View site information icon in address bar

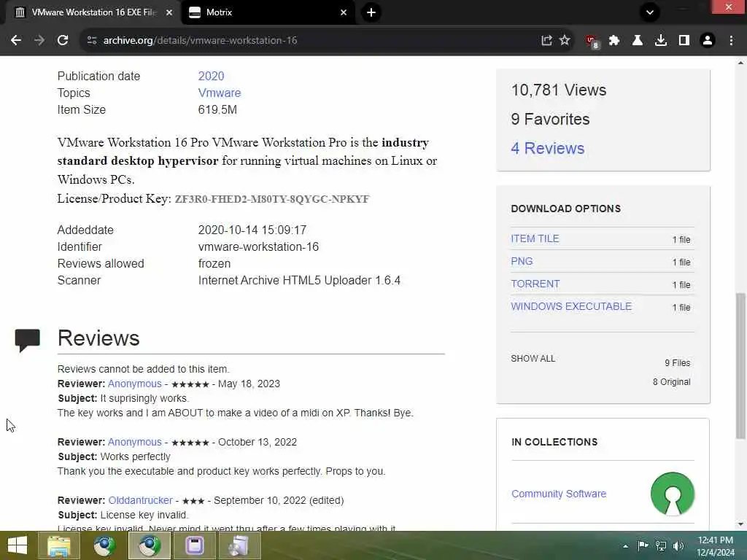[x=92, y=41]
